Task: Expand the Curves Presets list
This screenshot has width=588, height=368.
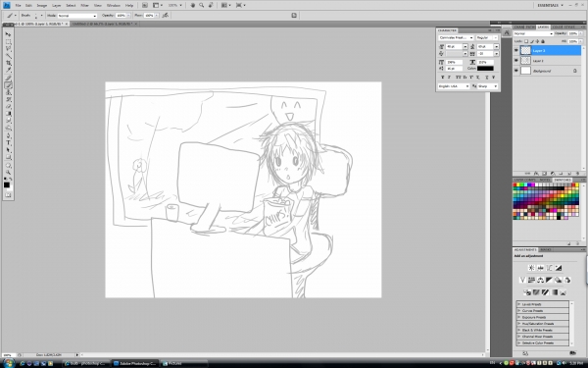Action: pos(543,311)
